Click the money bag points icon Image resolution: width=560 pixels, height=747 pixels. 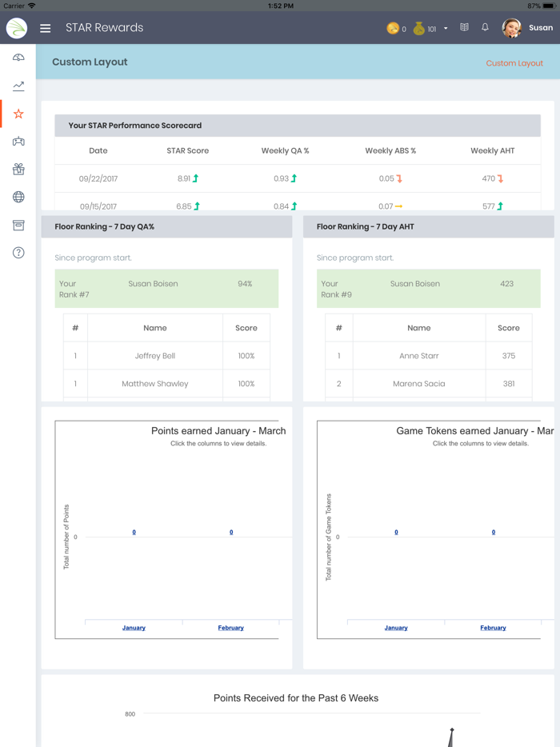(419, 29)
